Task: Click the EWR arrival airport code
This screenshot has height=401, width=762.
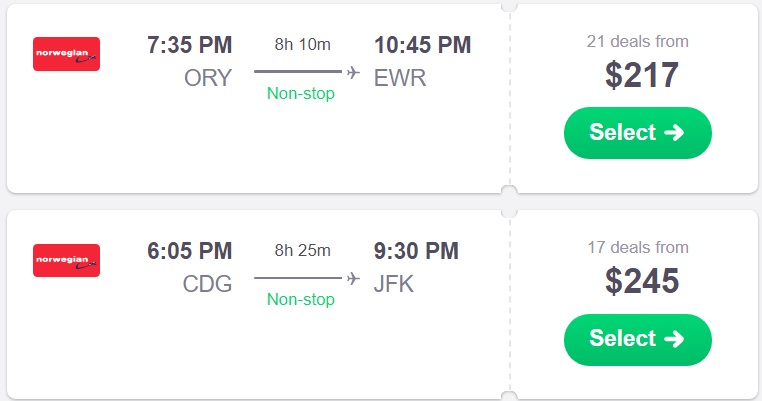Action: point(400,78)
